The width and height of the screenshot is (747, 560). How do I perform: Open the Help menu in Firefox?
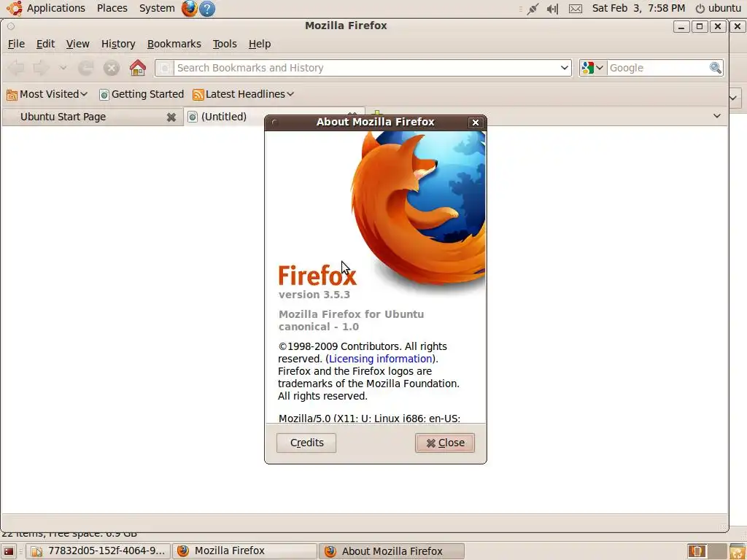pos(260,44)
